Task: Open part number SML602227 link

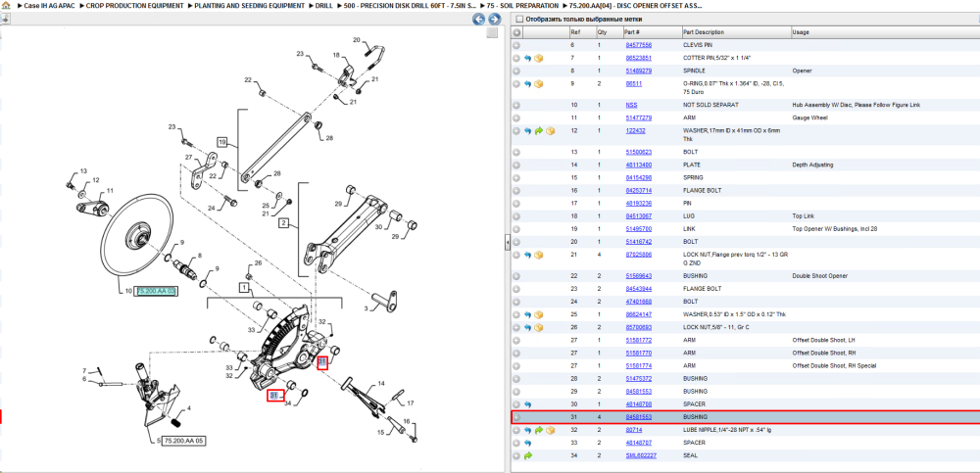Action: [x=639, y=455]
